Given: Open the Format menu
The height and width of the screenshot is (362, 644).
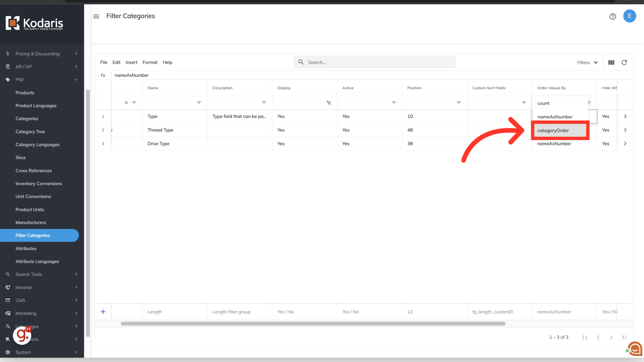Looking at the screenshot, I should pos(150,62).
